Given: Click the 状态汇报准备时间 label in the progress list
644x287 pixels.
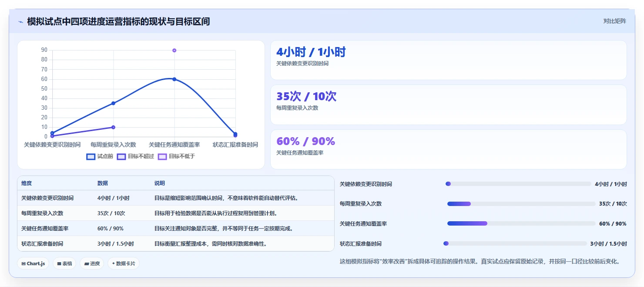Looking at the screenshot, I should 360,243.
